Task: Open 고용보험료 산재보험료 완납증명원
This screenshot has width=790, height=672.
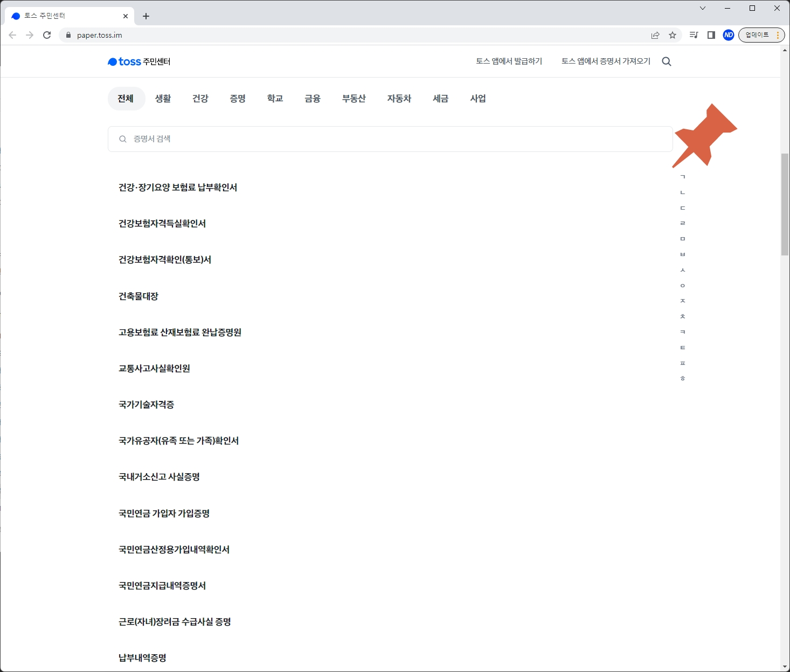Action: point(180,332)
